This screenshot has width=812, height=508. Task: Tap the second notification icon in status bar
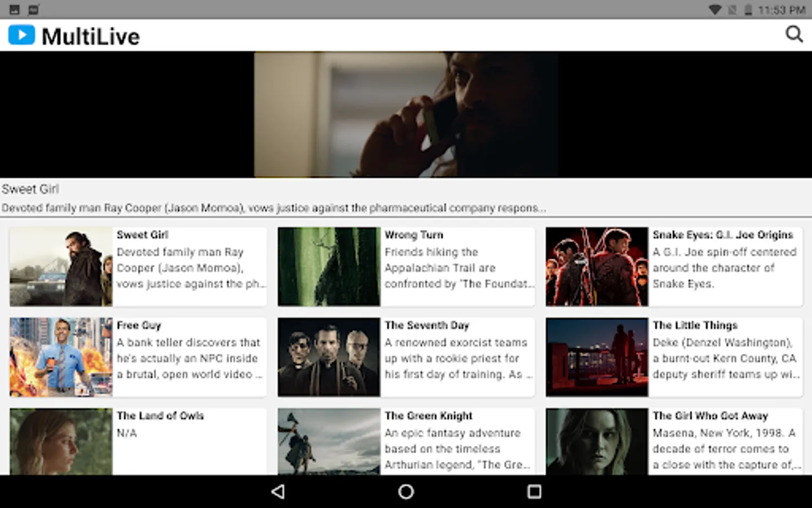click(34, 10)
